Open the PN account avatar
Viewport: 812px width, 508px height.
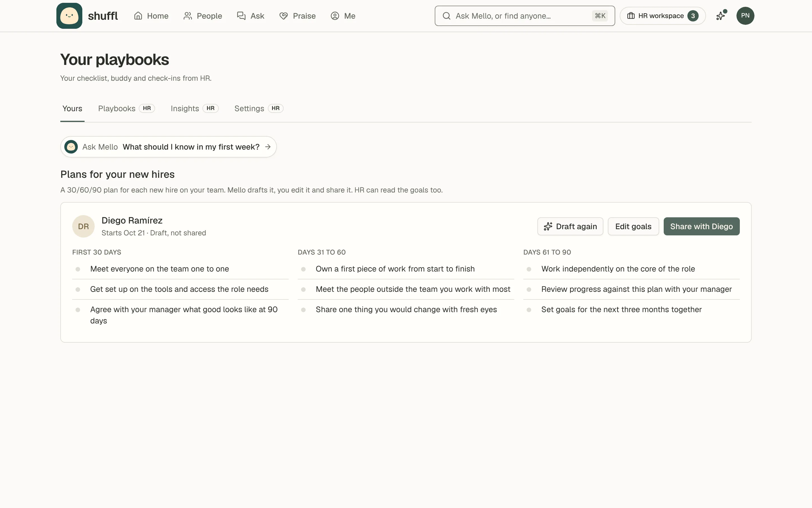(745, 16)
